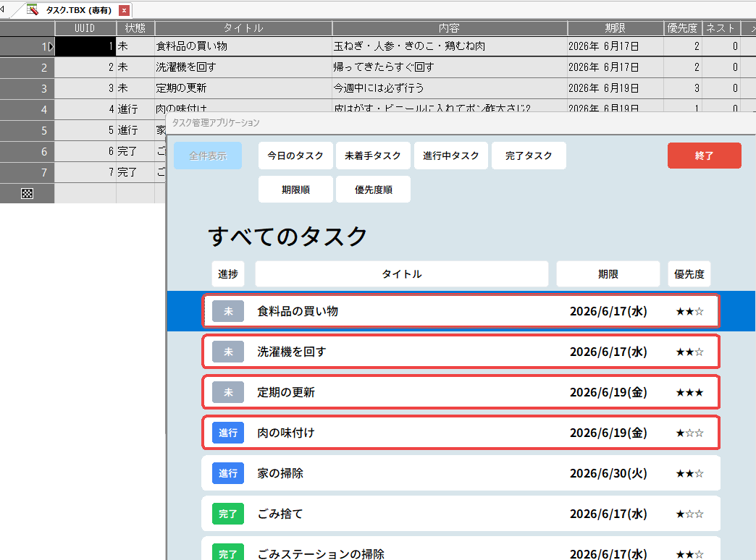Click cell 玉ねぎ・人参・きのこ・鶏むね肉
The image size is (756, 560).
pos(450,46)
